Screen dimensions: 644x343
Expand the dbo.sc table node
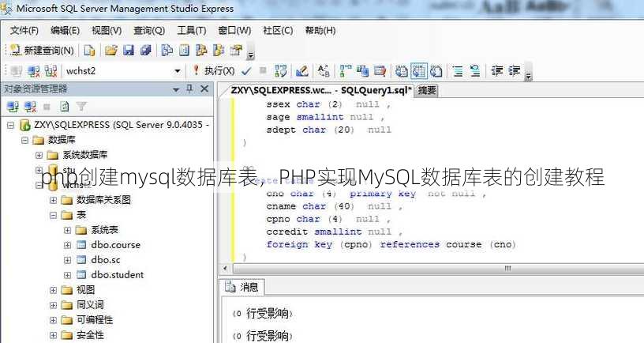[68, 260]
